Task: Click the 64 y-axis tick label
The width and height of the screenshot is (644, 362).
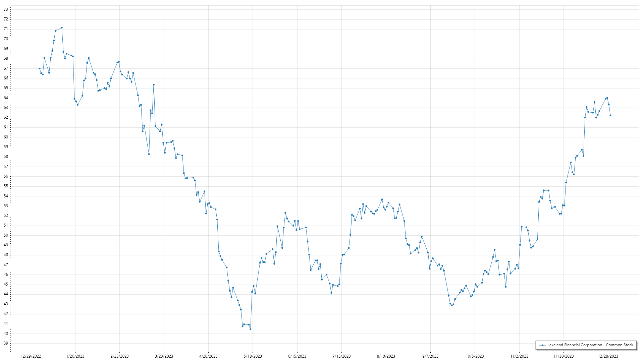Action: 6,98
